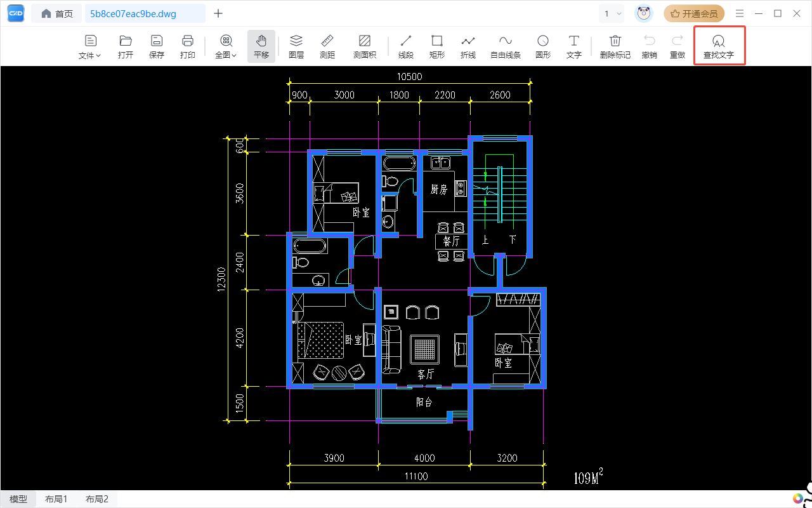Click the 3900 bottom dimension value
Screen dimensions: 812x508
click(334, 458)
